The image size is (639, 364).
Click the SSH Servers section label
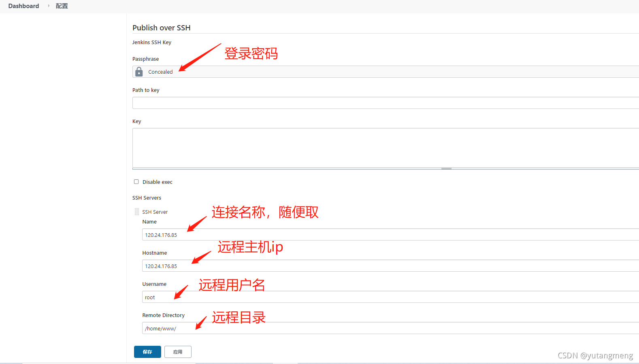pos(147,198)
